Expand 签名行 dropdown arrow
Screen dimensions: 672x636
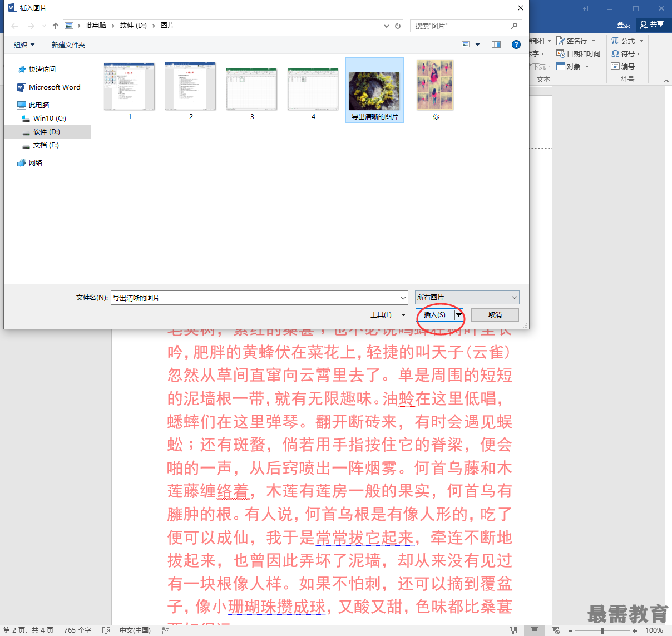594,41
